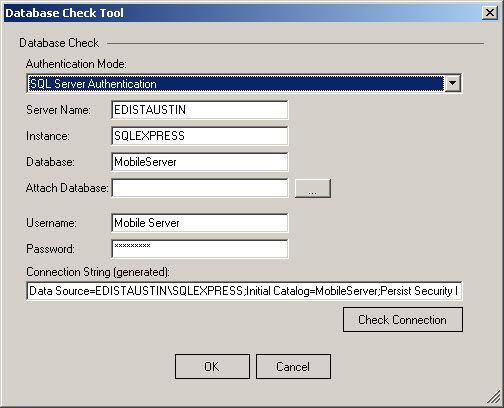
Task: Focus the masked Password field
Action: (x=200, y=249)
